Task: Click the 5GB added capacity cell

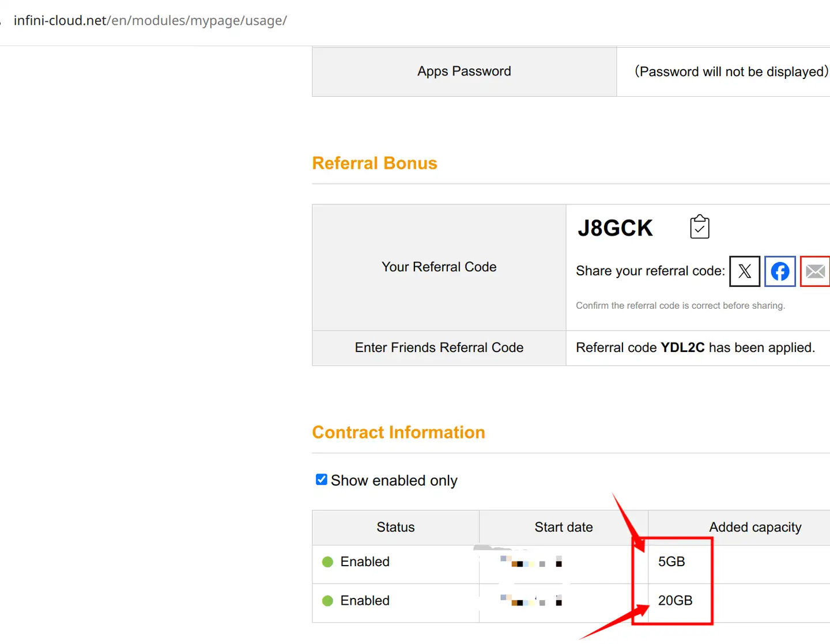Action: tap(671, 562)
